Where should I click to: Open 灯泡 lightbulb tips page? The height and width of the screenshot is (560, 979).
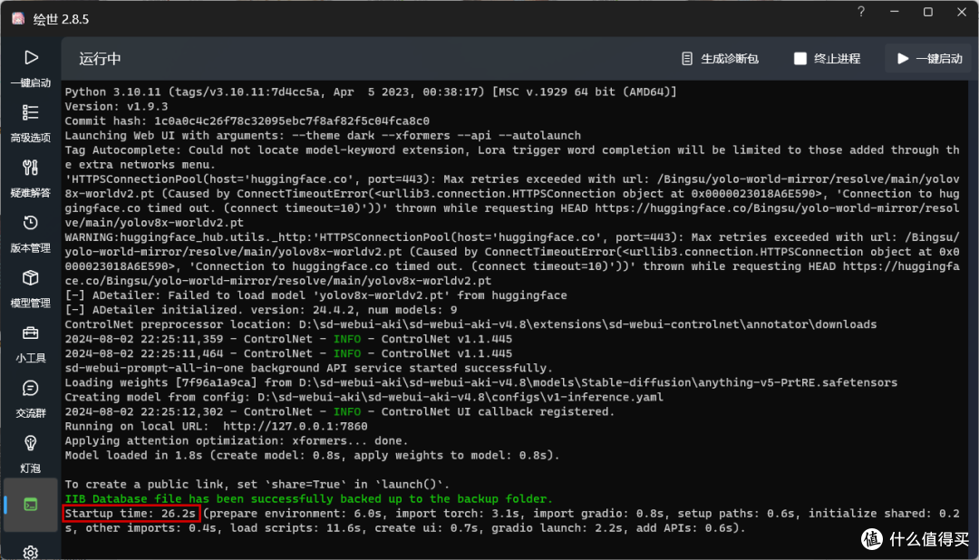(x=31, y=454)
